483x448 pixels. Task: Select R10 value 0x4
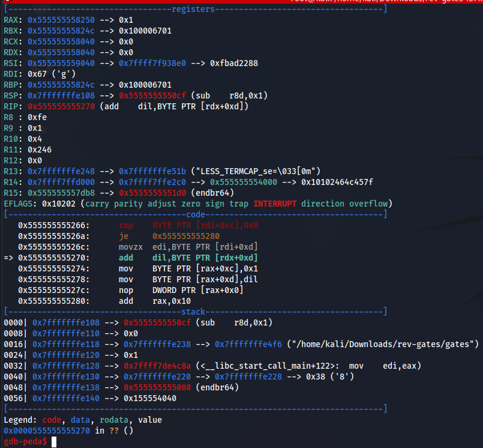[x=35, y=139]
